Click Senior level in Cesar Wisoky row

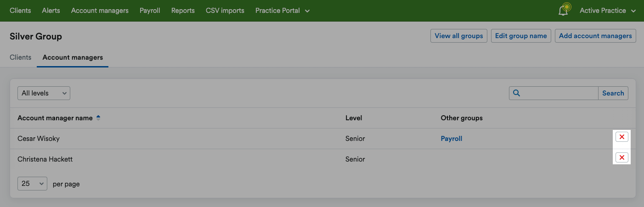(355, 139)
